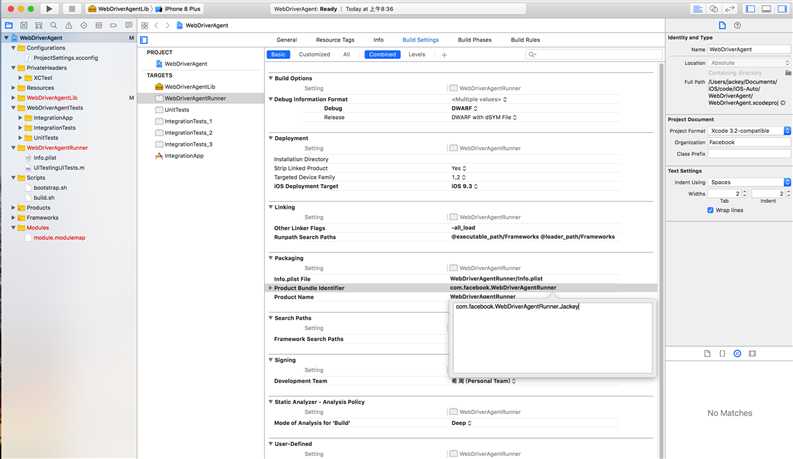Screen dimensions: 793x459
Task: Open the Source Control navigator icon
Action: (24, 25)
